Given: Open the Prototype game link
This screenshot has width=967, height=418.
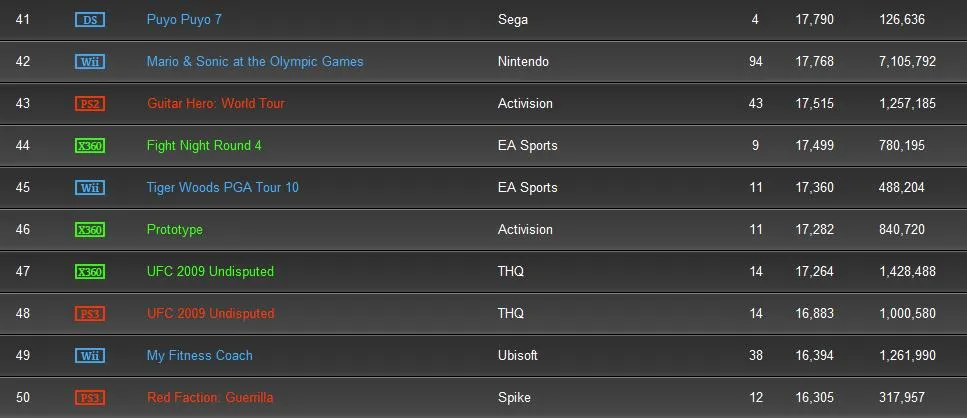Looking at the screenshot, I should pos(175,230).
